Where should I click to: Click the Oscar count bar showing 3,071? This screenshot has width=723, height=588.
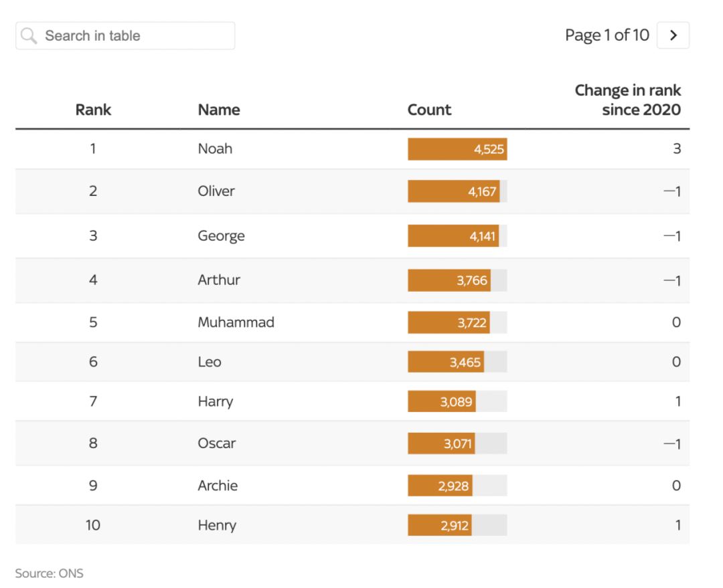442,444
